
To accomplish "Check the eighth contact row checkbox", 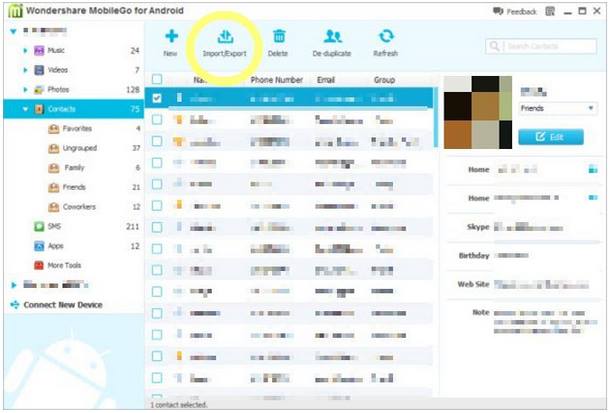I will (x=157, y=248).
